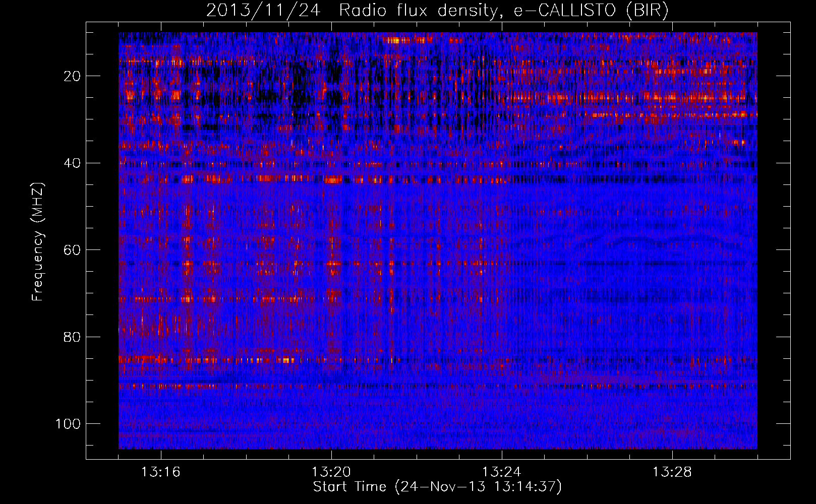Click the plot title '2013/11/24 Radio flux density'
816x504 pixels.
(x=437, y=11)
